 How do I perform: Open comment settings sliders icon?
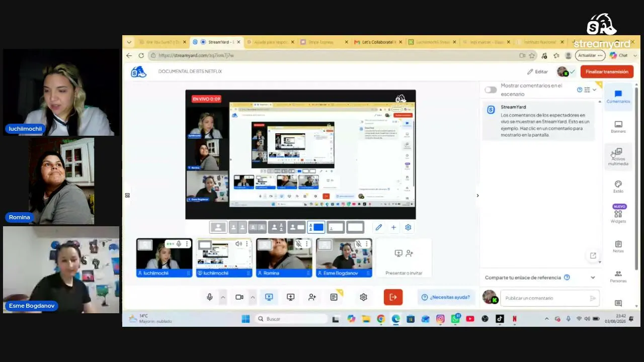coord(587,89)
